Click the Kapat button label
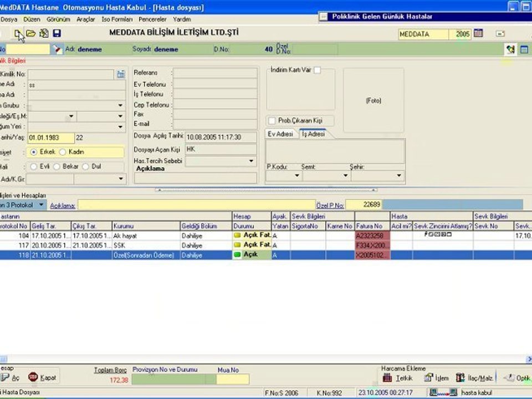532x399 pixels. 48,377
